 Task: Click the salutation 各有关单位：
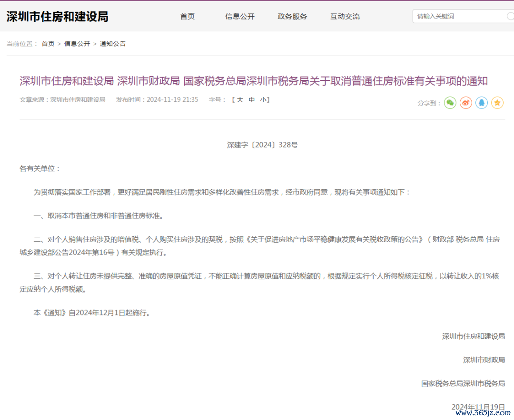pos(40,169)
